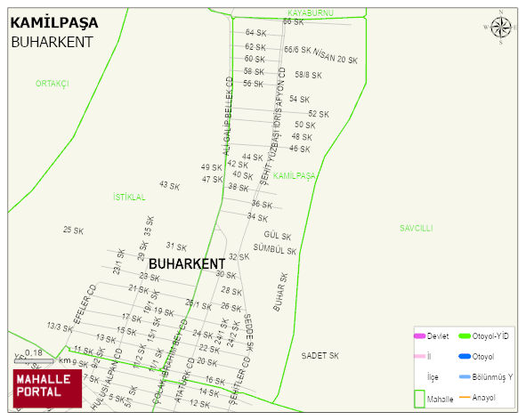Click the green KAMİLPAŞA neighborhood label
The height and width of the screenshot is (420, 526).
tap(295, 176)
